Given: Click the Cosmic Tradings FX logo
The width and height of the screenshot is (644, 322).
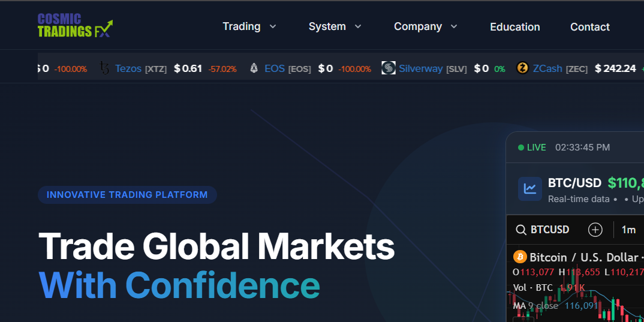Looking at the screenshot, I should click(75, 25).
